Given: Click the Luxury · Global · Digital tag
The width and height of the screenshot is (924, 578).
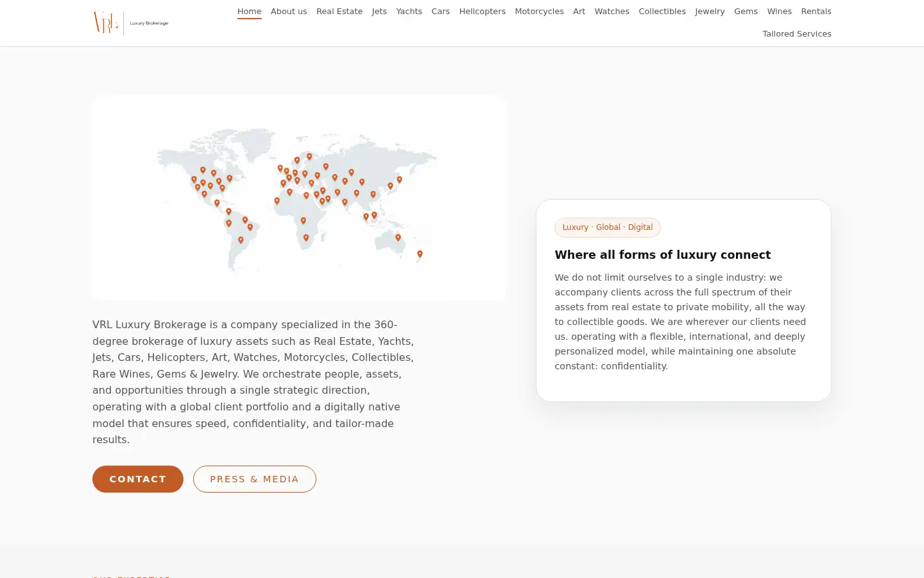Looking at the screenshot, I should click(x=608, y=227).
